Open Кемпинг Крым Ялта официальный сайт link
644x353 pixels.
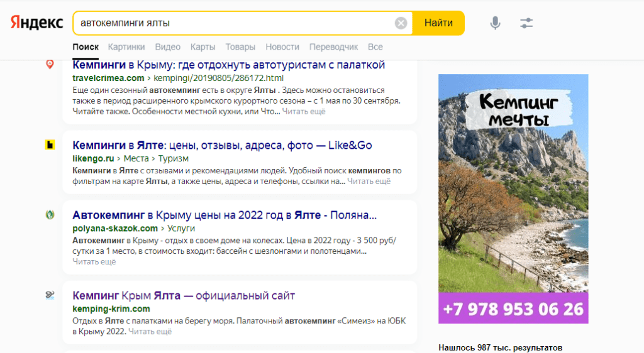pyautogui.click(x=184, y=295)
